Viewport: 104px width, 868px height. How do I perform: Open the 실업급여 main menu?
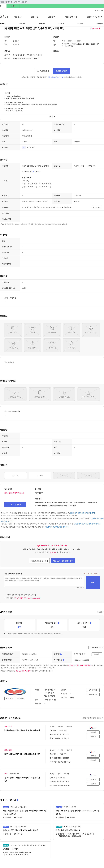[51, 16]
